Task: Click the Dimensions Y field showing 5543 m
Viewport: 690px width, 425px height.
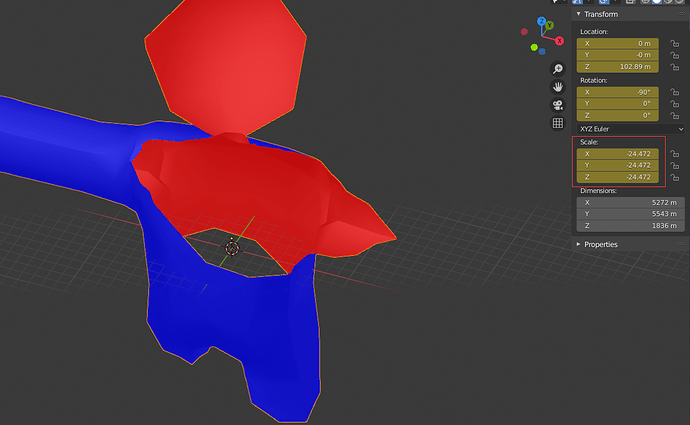Action: [x=630, y=214]
